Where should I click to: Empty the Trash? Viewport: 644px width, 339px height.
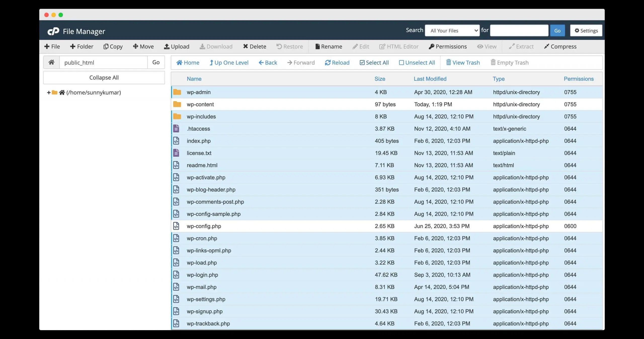509,62
